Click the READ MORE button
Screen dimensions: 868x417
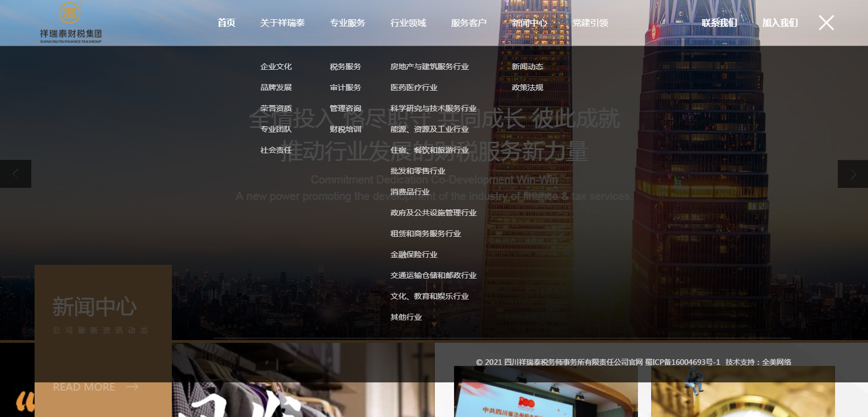click(96, 387)
